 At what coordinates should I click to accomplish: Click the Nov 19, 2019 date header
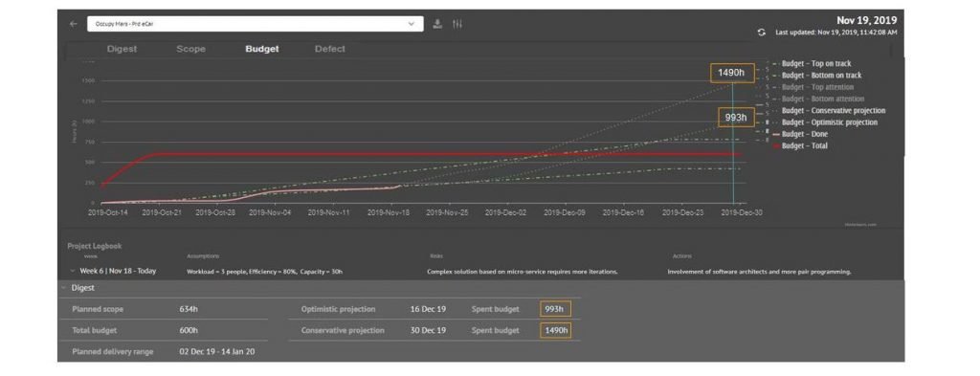(867, 21)
